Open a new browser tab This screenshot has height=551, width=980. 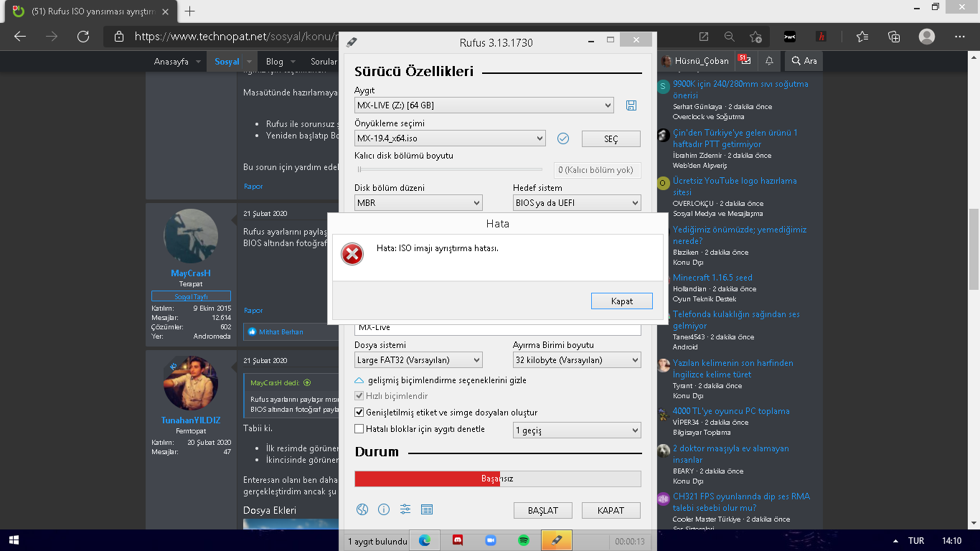pyautogui.click(x=189, y=11)
